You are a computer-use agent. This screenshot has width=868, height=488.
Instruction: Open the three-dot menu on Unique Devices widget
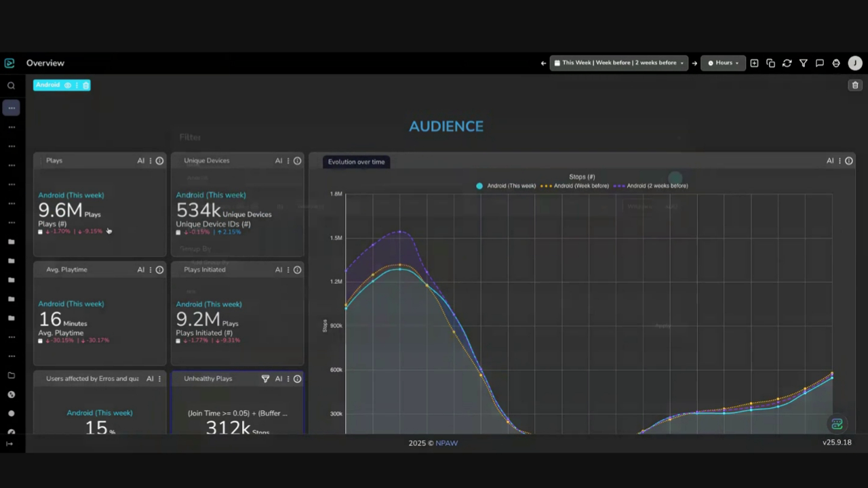tap(288, 161)
